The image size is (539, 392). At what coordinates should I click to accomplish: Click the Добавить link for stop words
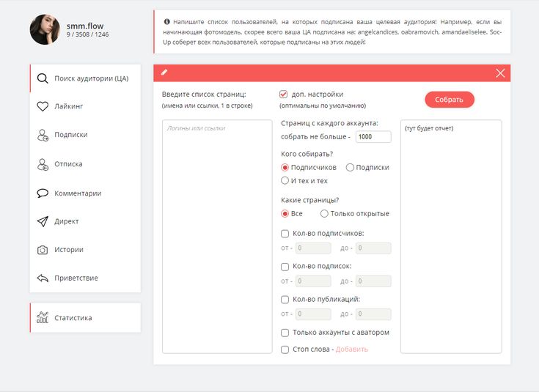tap(352, 350)
